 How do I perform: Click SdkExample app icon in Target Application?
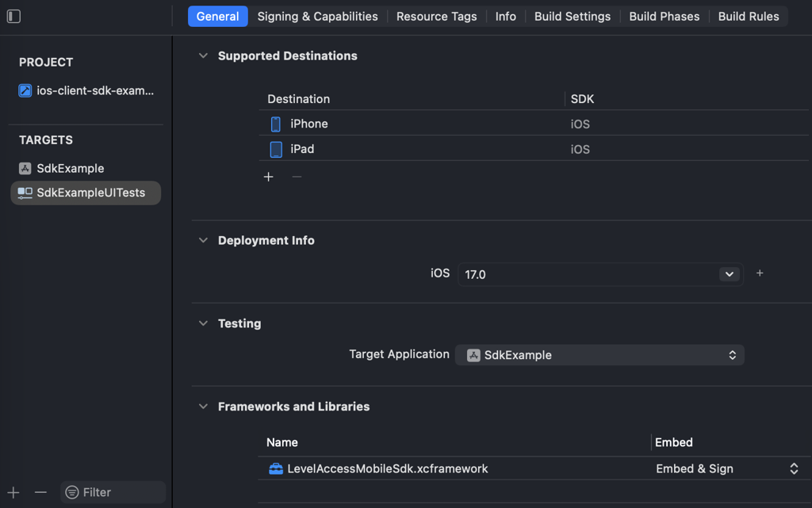(x=473, y=355)
